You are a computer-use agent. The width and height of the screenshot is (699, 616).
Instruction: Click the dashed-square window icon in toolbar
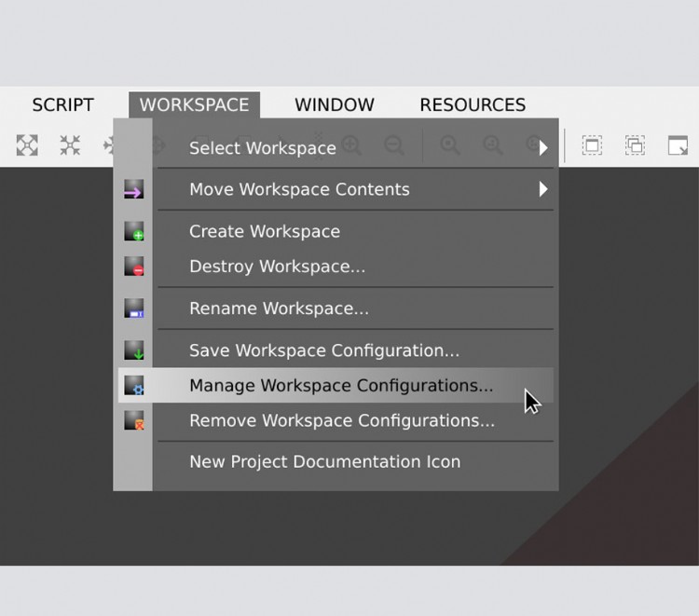(592, 145)
